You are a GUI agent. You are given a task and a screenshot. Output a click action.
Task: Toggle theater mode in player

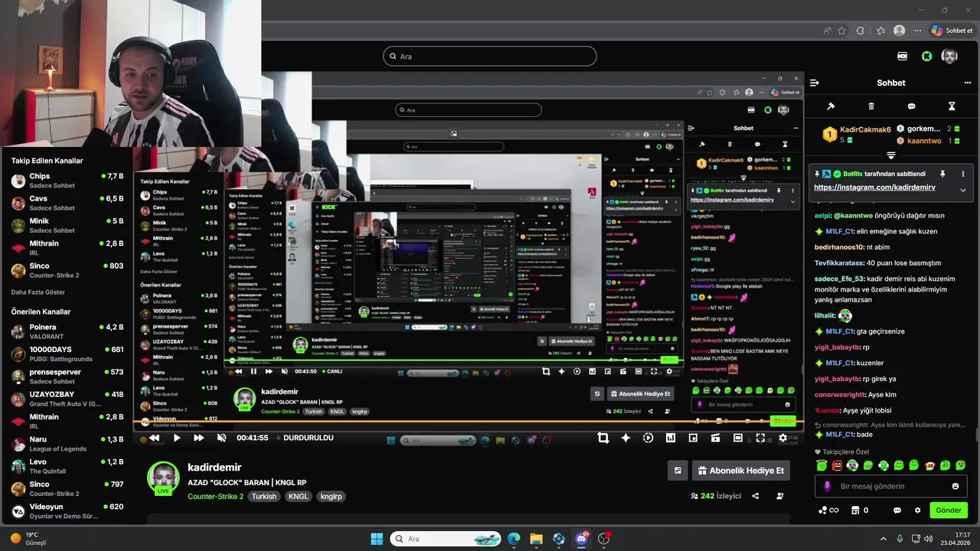(737, 438)
